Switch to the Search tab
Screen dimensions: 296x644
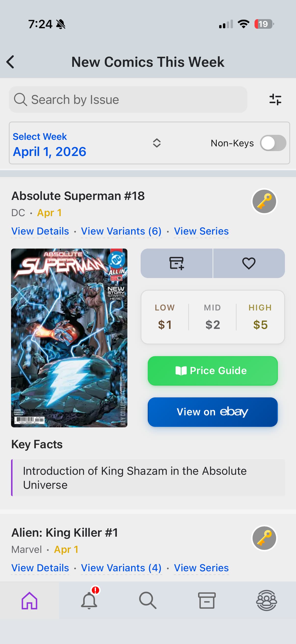click(x=148, y=601)
